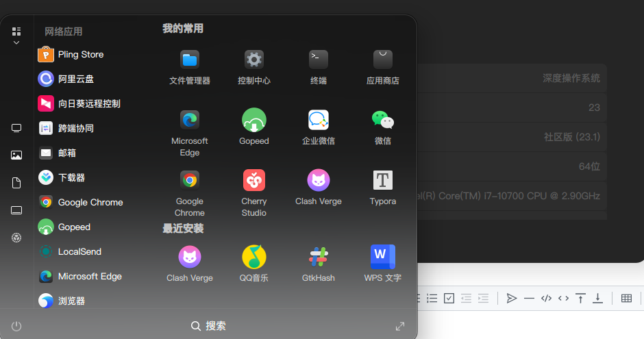The width and height of the screenshot is (644, 339).
Task: Increase indent in editor toolbar
Action: (x=484, y=299)
